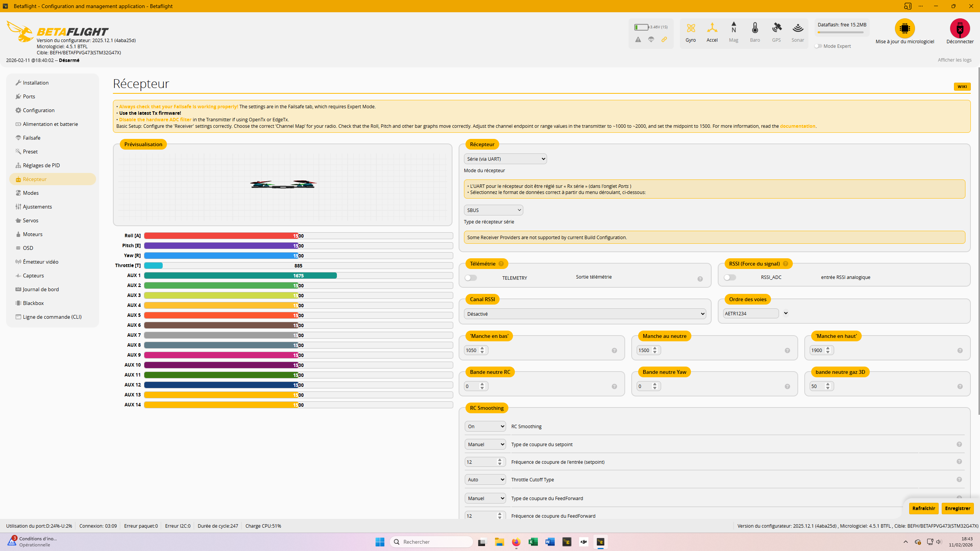Open the SBUS serial receiver type dropdown

point(493,210)
